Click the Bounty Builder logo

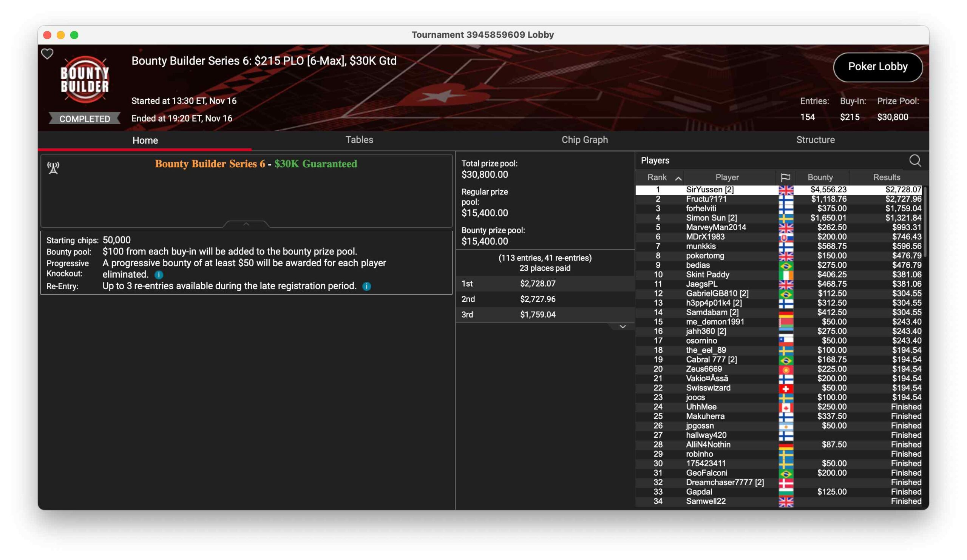(85, 80)
